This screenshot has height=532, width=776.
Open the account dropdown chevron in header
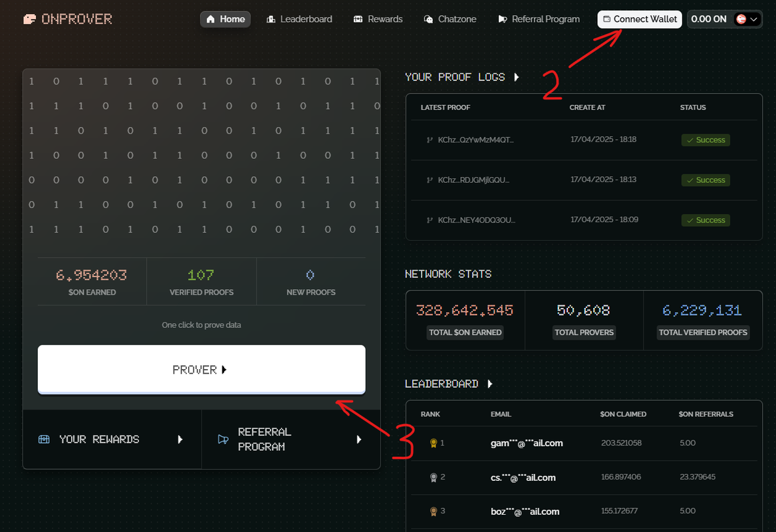(754, 19)
